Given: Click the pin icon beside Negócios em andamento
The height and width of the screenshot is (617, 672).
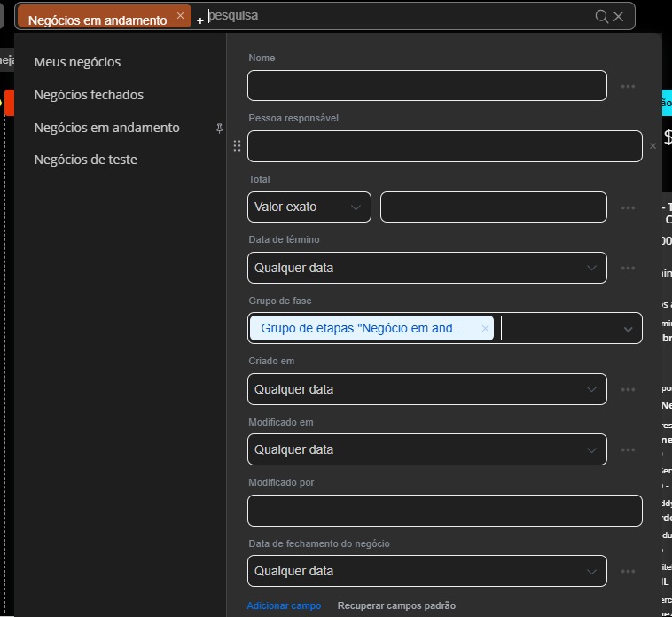Looking at the screenshot, I should (219, 128).
